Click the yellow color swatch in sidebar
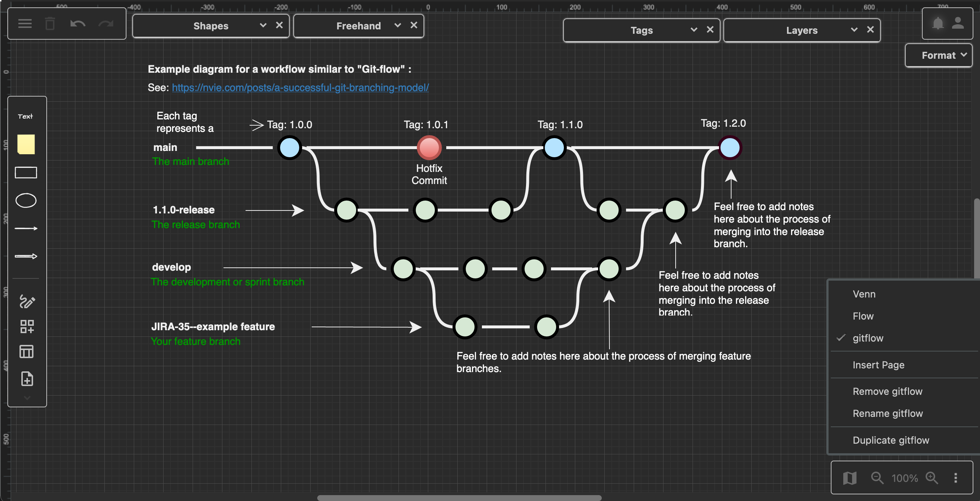Image resolution: width=980 pixels, height=501 pixels. [26, 144]
